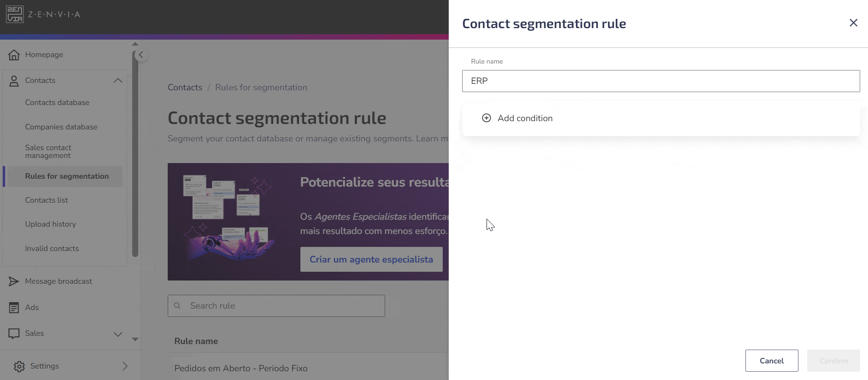Click the Sales chat bubble icon
This screenshot has height=380, width=868.
pos(14,333)
